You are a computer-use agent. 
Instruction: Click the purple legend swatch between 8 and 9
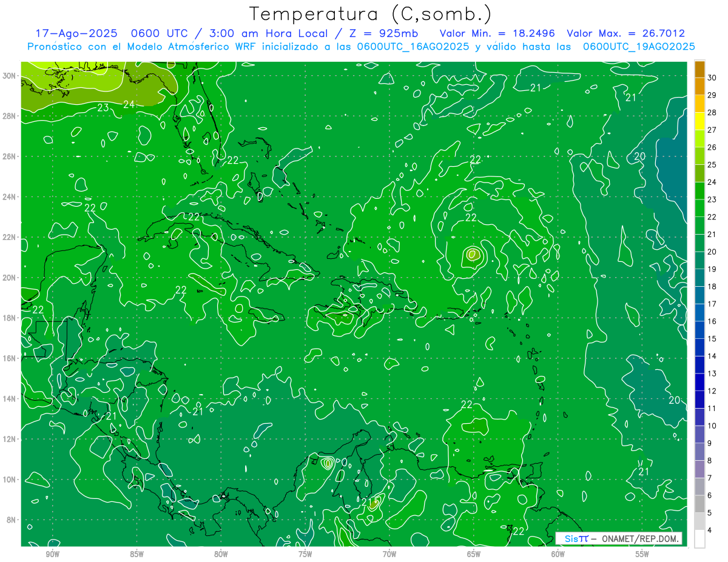[x=699, y=452]
